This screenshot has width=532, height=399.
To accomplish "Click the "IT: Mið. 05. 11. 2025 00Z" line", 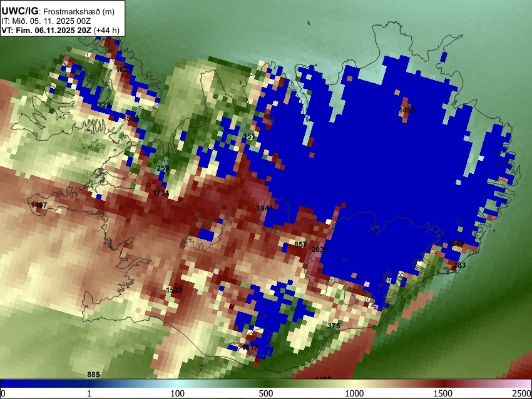I will tap(46, 21).
